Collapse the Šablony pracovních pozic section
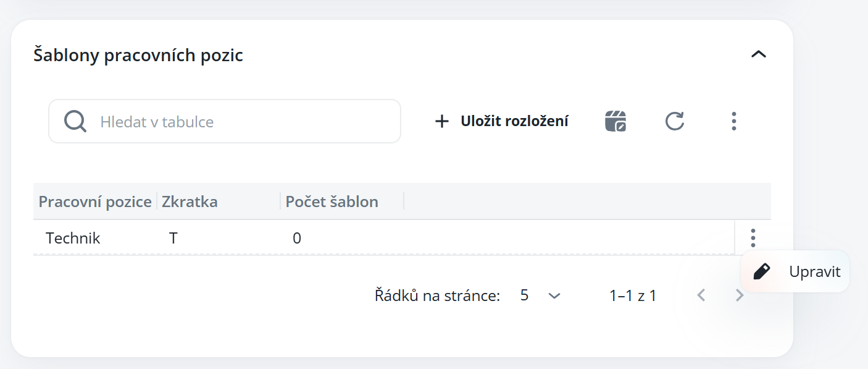The height and width of the screenshot is (369, 868). click(758, 54)
